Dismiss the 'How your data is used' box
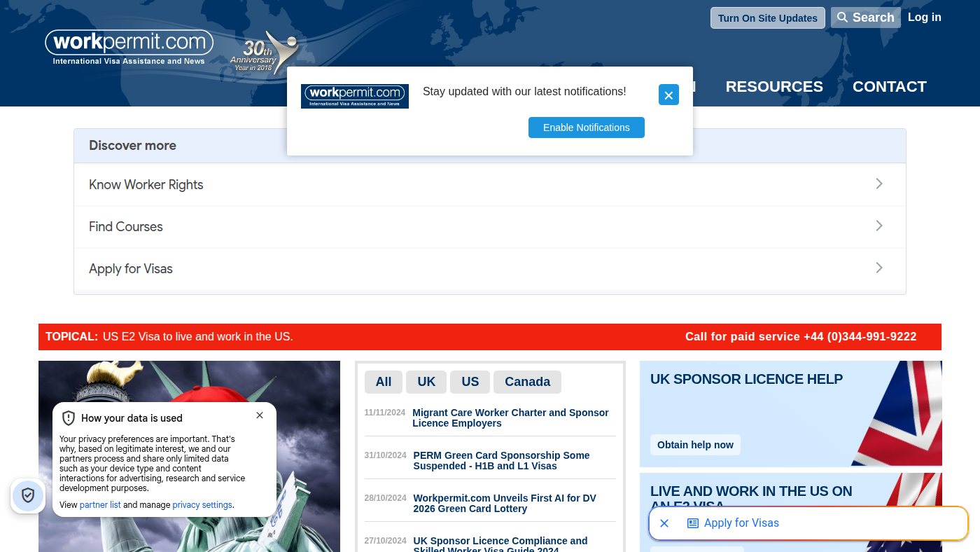Image resolution: width=980 pixels, height=552 pixels. (x=260, y=415)
